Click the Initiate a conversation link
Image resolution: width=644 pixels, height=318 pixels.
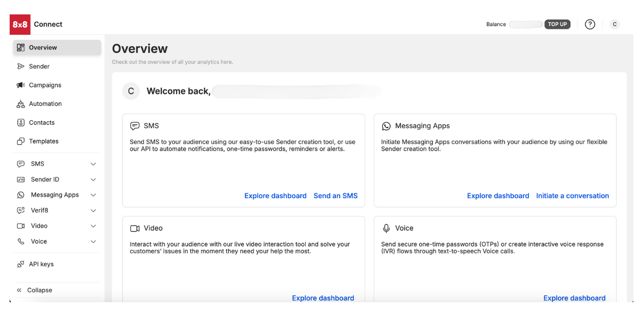[x=572, y=196]
